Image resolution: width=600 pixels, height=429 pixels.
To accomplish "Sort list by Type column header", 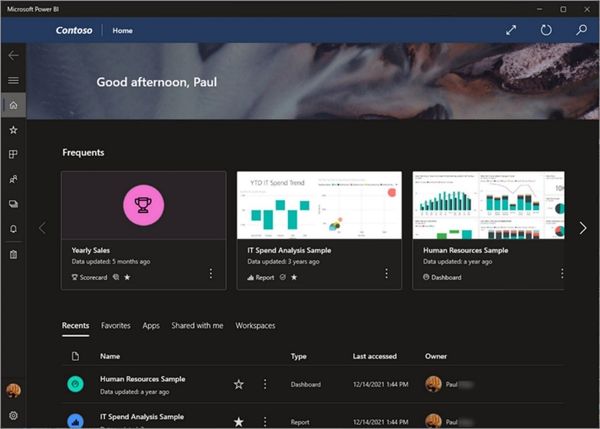I will pos(298,356).
